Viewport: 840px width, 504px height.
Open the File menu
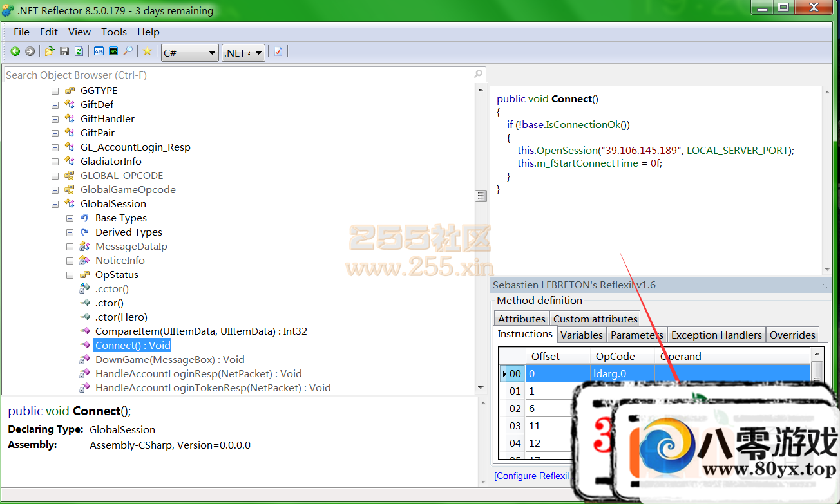click(x=21, y=32)
